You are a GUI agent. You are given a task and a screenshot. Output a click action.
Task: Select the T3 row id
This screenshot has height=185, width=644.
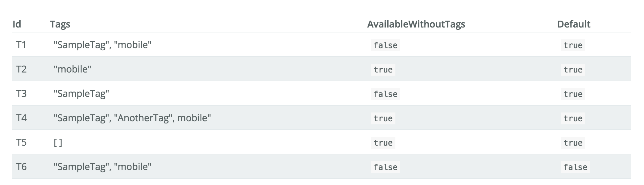[x=21, y=94]
